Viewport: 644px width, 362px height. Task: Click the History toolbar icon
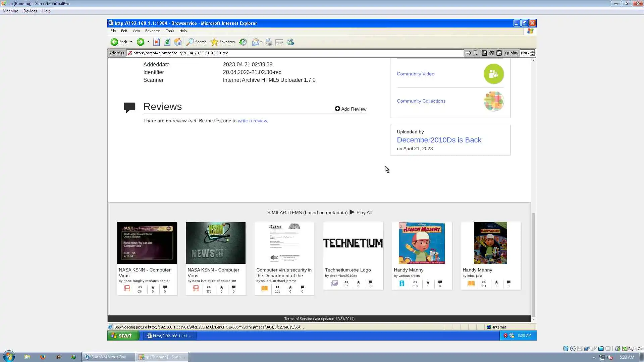coord(243,42)
